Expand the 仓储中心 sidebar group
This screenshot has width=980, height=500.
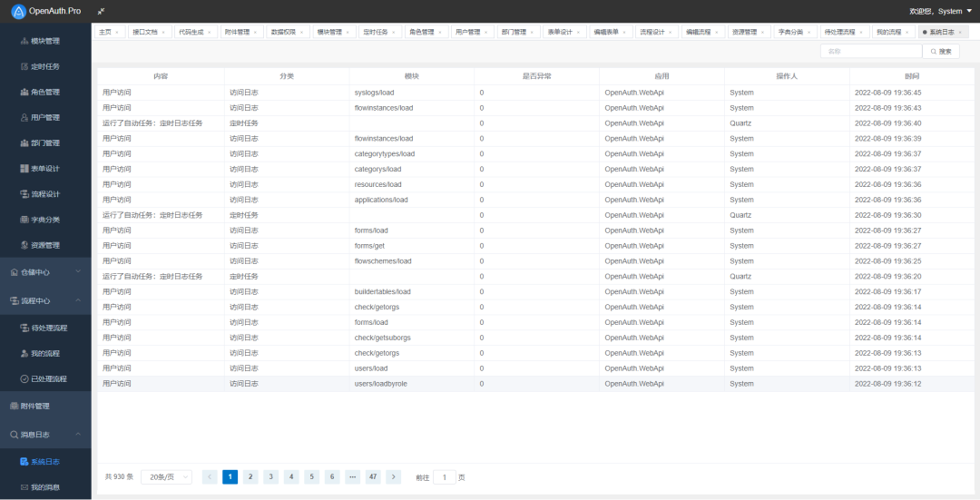45,272
